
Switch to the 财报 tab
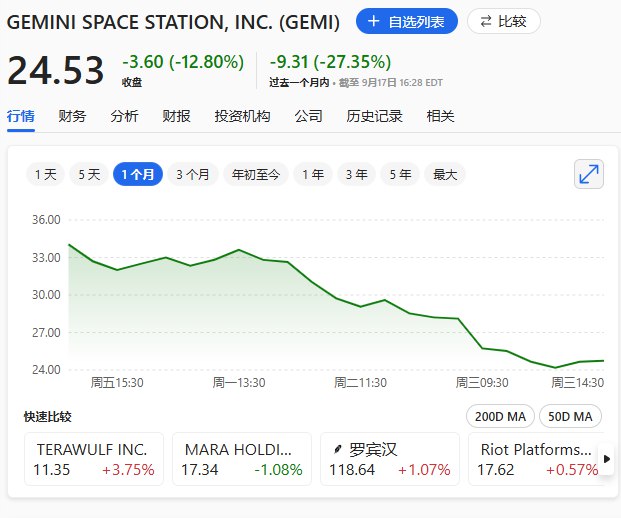click(176, 116)
